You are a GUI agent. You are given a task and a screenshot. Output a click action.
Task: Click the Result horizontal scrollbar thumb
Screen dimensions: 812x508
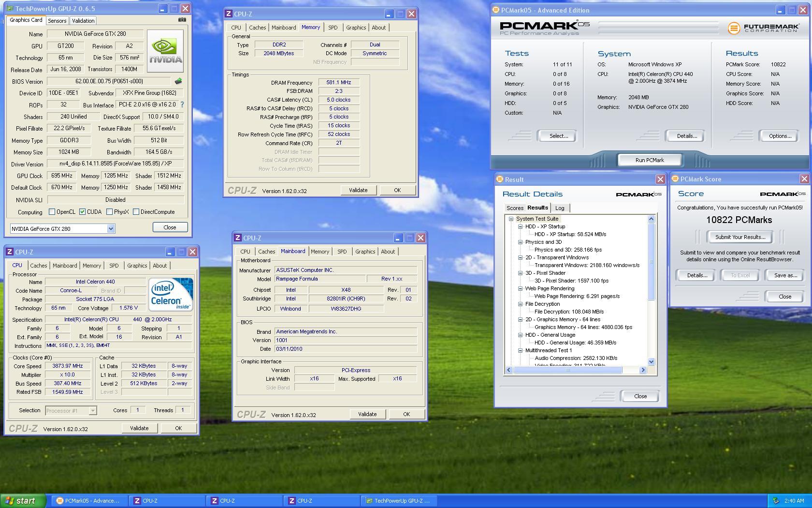pos(568,370)
